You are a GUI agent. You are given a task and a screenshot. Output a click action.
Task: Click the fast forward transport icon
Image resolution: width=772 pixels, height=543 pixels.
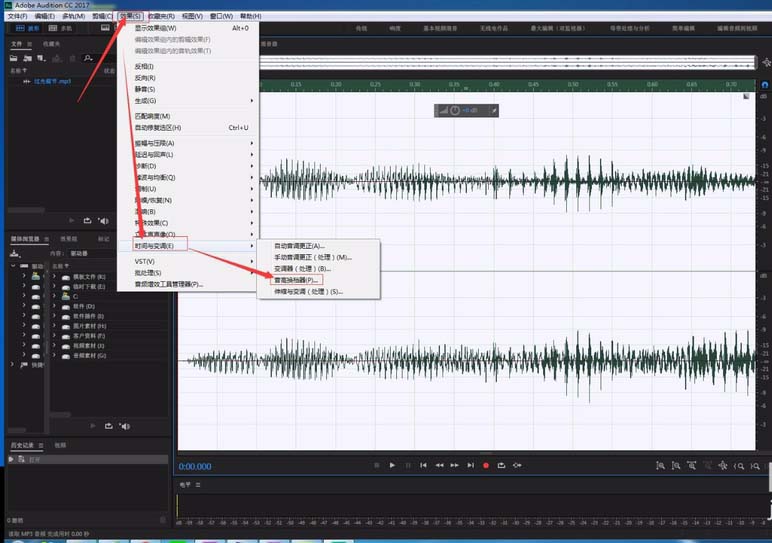pos(455,465)
